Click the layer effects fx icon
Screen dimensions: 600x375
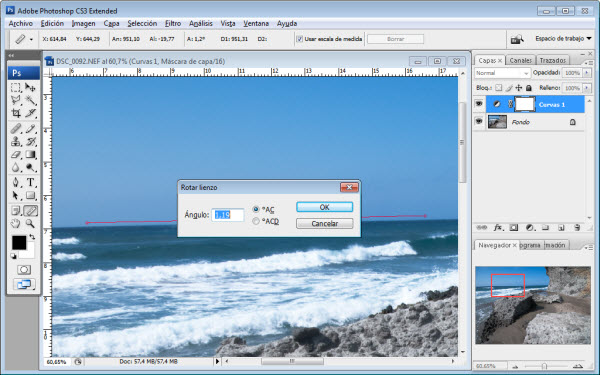pyautogui.click(x=497, y=228)
